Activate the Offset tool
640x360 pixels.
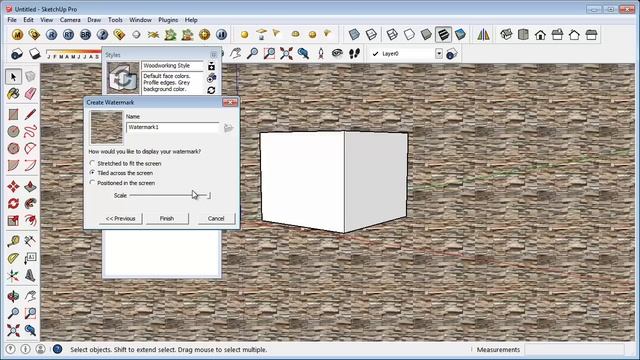30,220
